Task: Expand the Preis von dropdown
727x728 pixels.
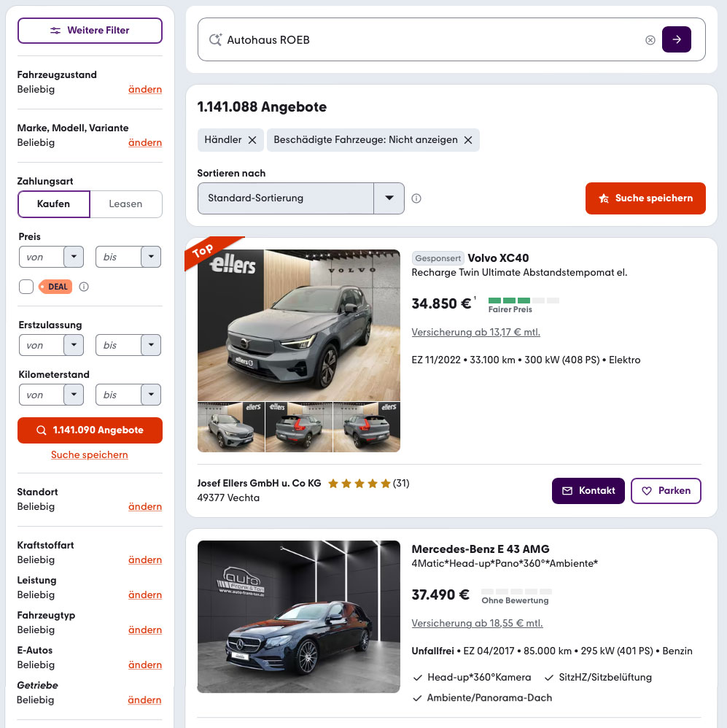Action: [74, 257]
